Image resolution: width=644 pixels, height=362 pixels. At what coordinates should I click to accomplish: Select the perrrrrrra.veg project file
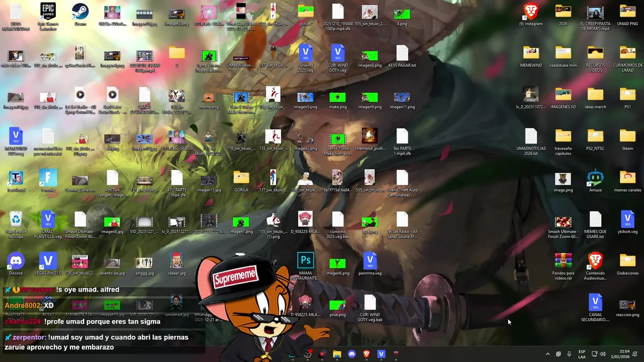click(370, 264)
